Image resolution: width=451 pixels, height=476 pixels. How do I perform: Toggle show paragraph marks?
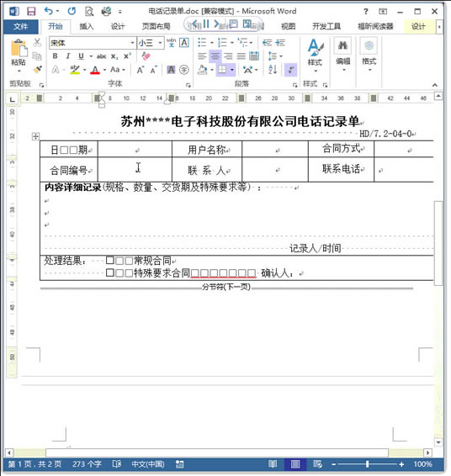click(290, 70)
